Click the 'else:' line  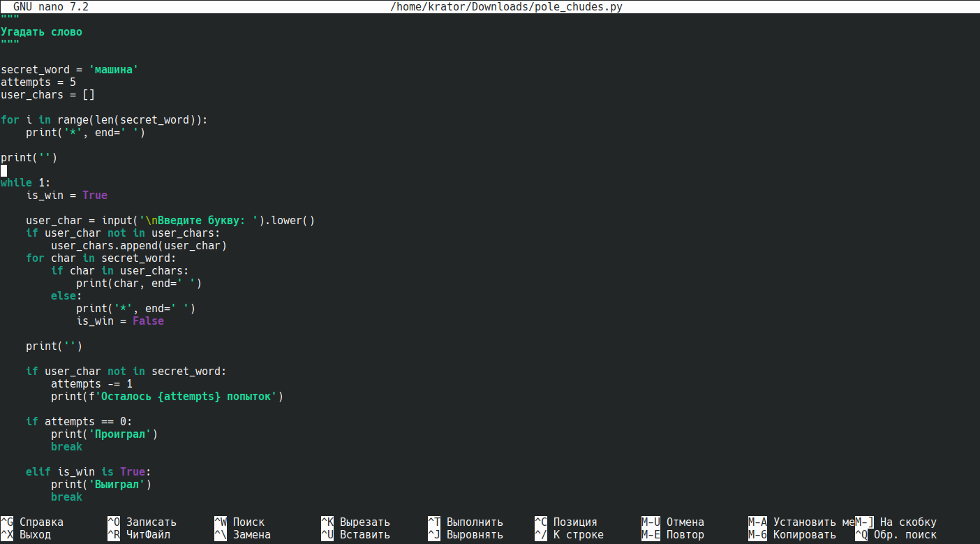click(x=66, y=296)
